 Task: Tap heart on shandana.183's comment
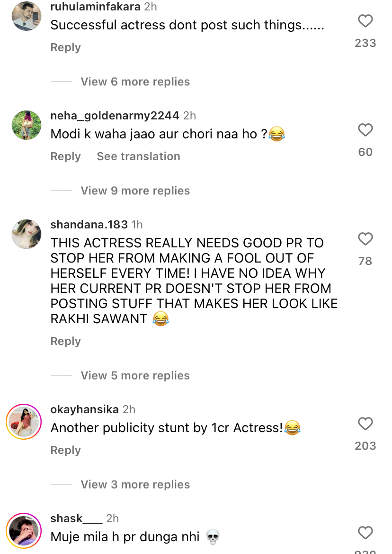[365, 239]
